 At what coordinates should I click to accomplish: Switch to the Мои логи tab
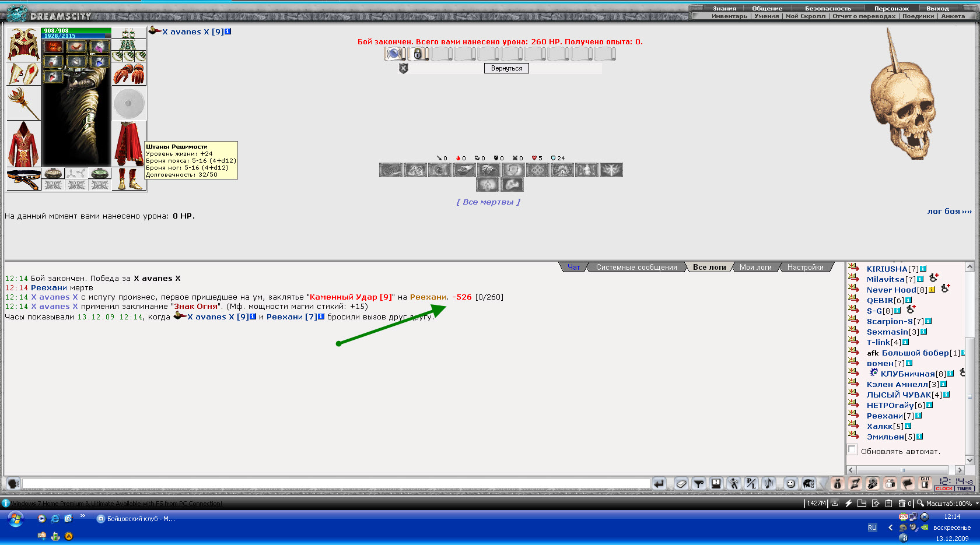coord(755,268)
